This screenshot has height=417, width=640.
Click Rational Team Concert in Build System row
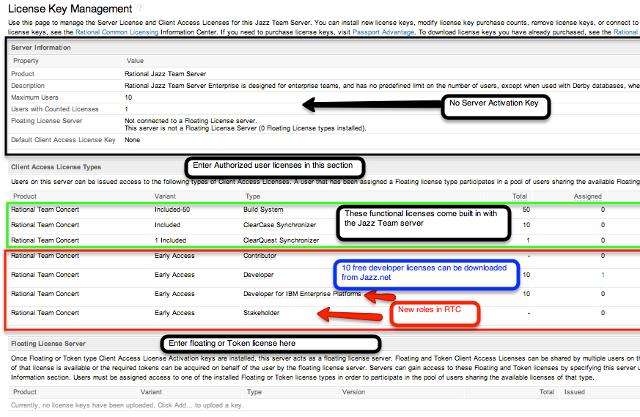tap(45, 209)
